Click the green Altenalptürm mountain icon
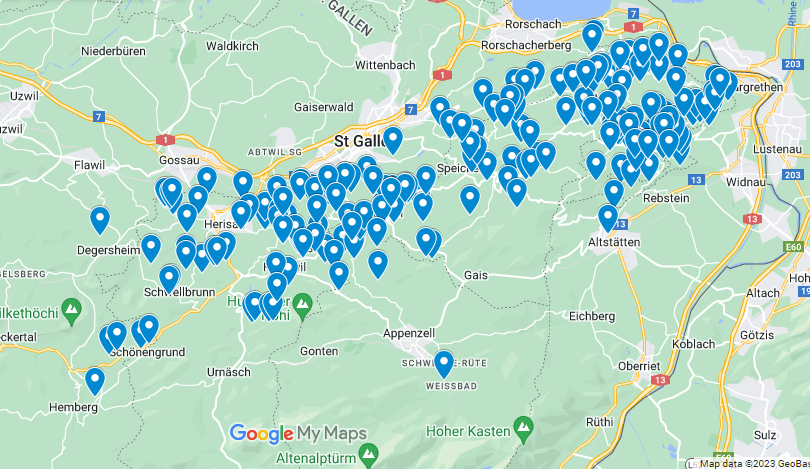 368,457
